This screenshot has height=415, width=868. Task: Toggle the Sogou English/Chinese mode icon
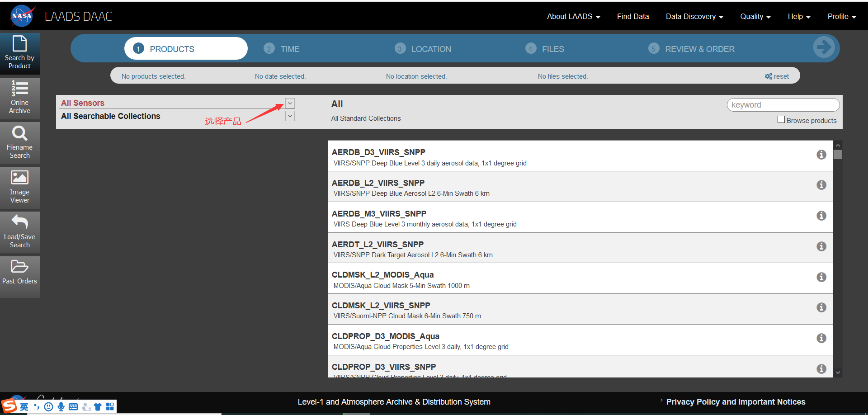pyautogui.click(x=24, y=407)
